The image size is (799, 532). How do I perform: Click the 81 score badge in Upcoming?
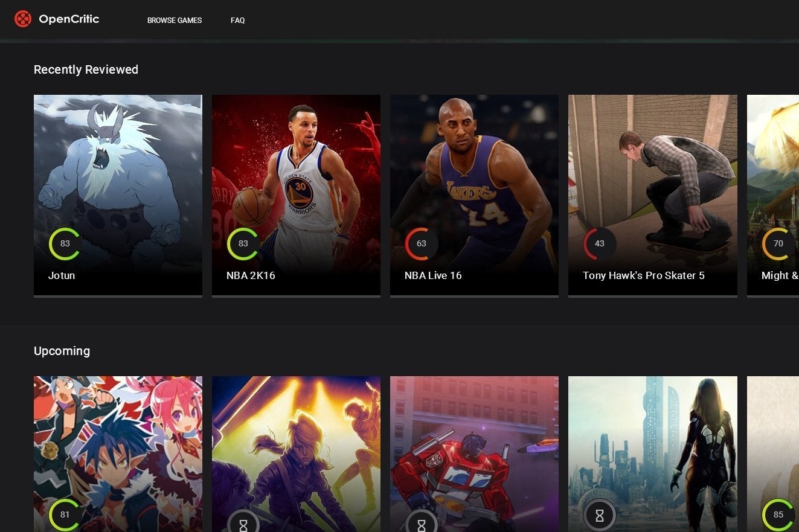[65, 515]
